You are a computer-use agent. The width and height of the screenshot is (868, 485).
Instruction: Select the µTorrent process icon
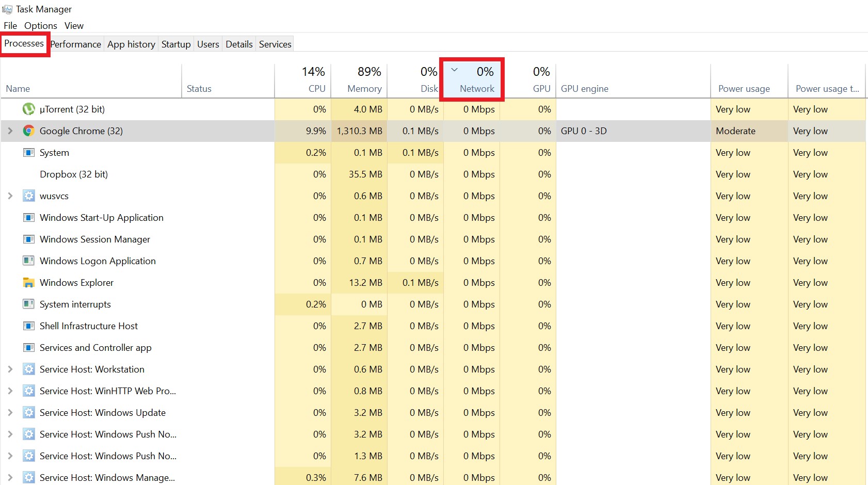point(28,109)
